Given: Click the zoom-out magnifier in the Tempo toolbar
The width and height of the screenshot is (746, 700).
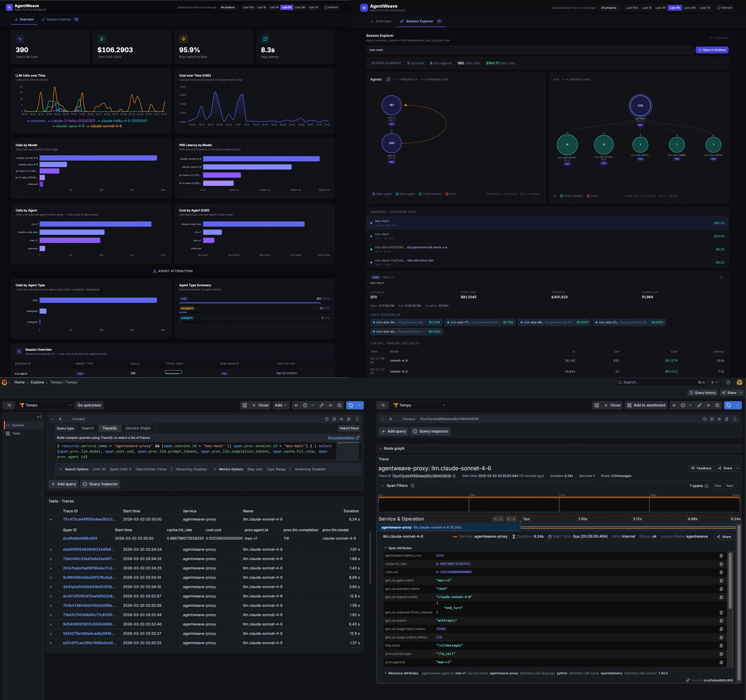Looking at the screenshot, I should [339, 405].
